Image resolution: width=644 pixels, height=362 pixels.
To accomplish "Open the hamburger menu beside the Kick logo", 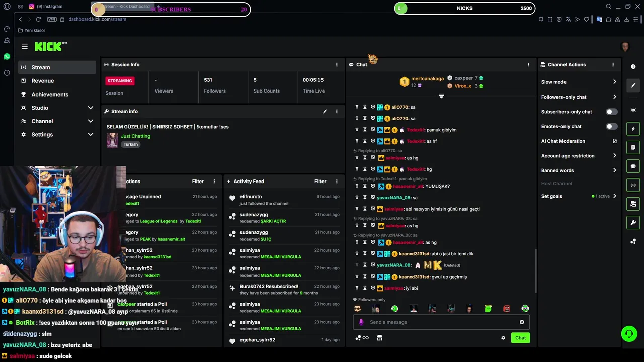I will coord(25,47).
